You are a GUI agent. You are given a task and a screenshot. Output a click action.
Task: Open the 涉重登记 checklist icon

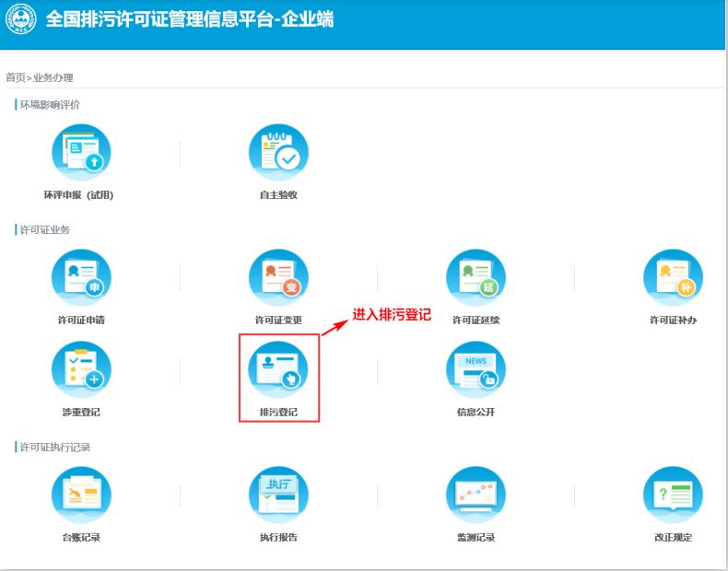[81, 370]
